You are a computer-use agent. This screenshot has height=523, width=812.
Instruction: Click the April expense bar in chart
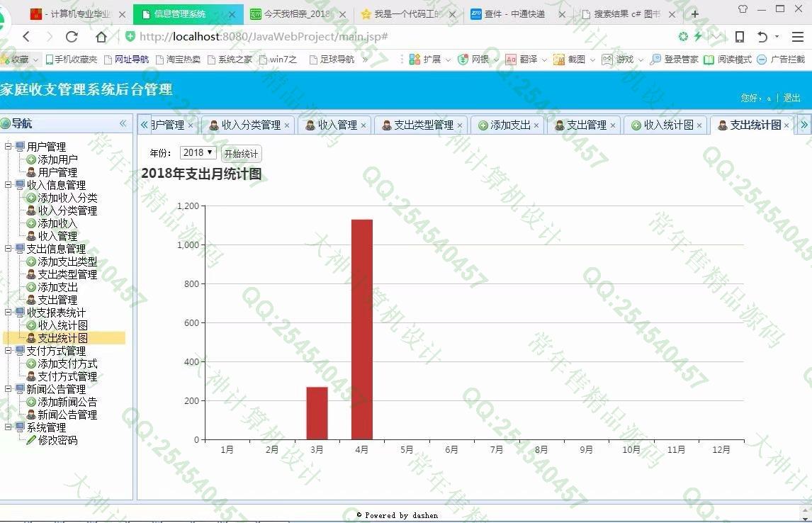tap(362, 330)
